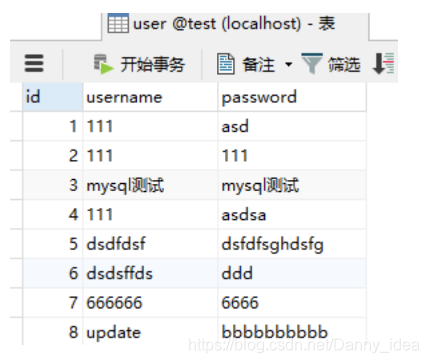Select the username cell '666666'
This screenshot has width=429, height=363.
[x=150, y=303]
